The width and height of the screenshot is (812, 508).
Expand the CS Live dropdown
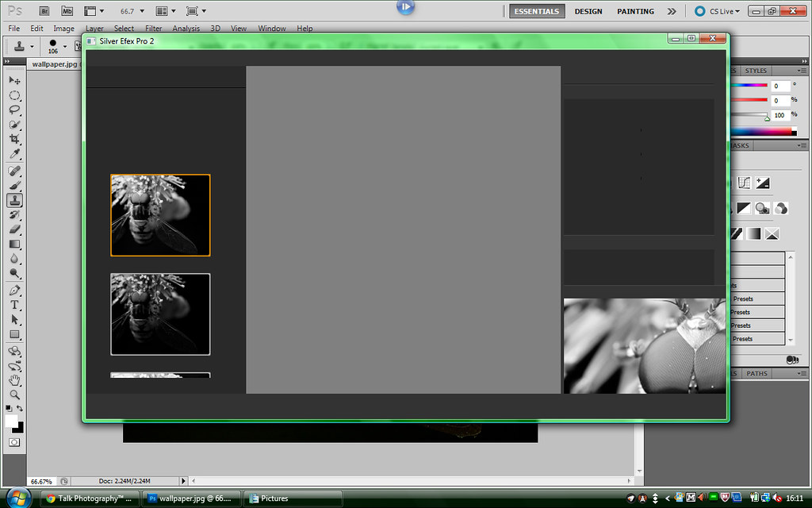(718, 11)
